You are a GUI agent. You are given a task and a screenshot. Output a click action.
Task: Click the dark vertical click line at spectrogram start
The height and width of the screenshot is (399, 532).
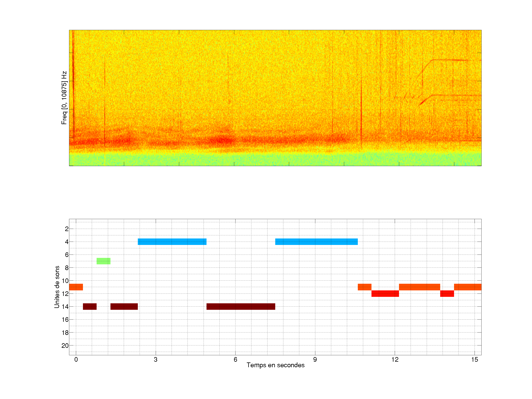pyautogui.click(x=73, y=84)
